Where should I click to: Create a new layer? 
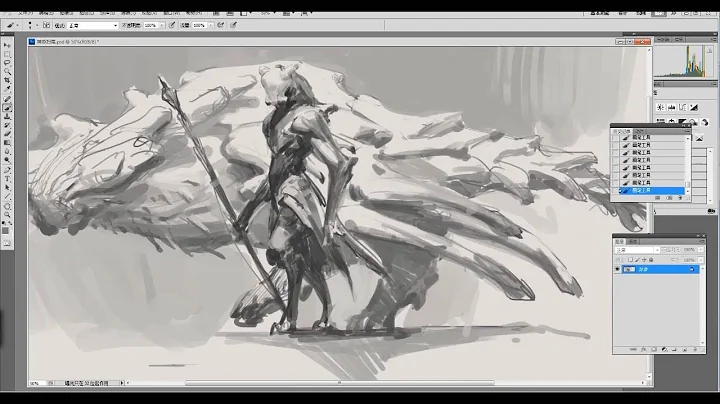coord(684,349)
